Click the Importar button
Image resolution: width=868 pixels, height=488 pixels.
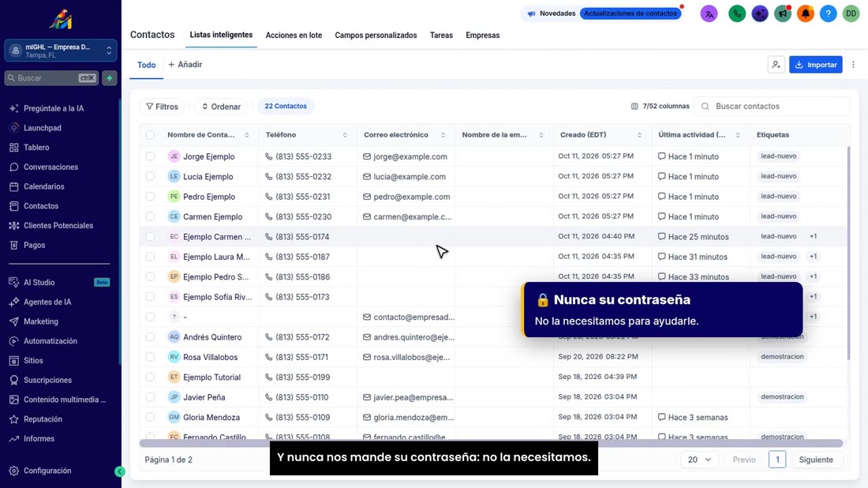[x=815, y=65]
